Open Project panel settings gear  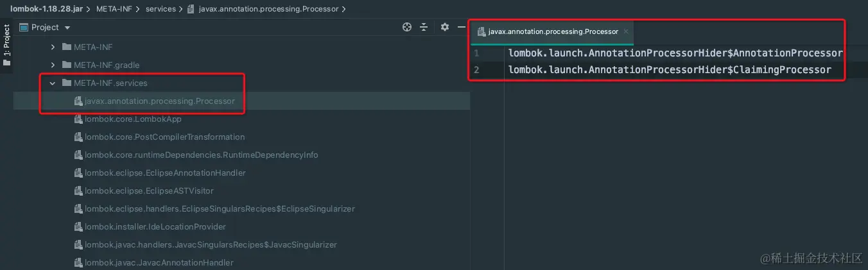[x=445, y=27]
